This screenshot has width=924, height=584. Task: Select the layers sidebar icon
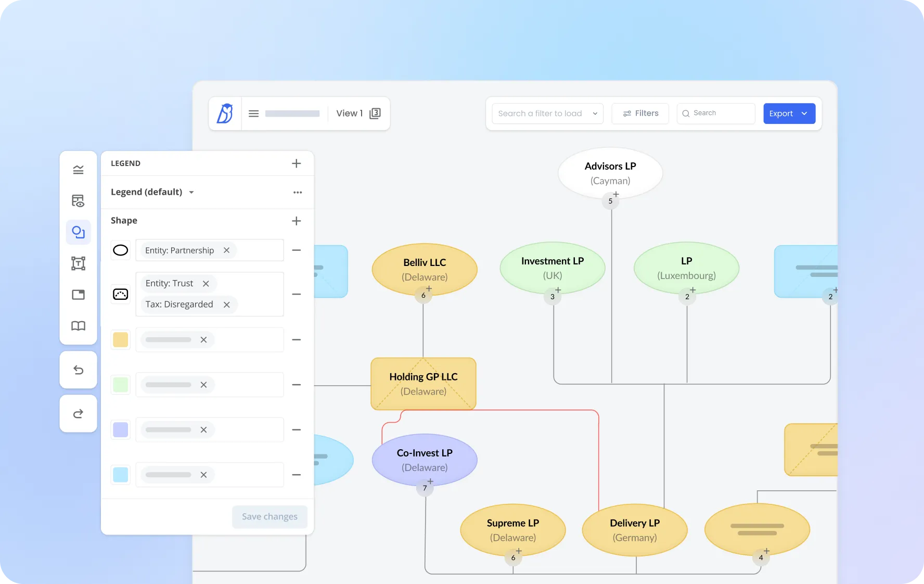click(79, 170)
